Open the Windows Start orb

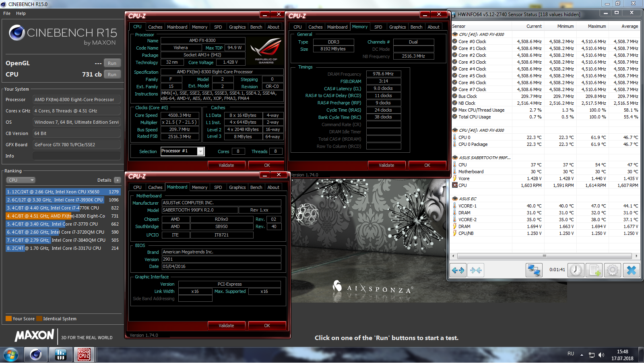tap(11, 355)
